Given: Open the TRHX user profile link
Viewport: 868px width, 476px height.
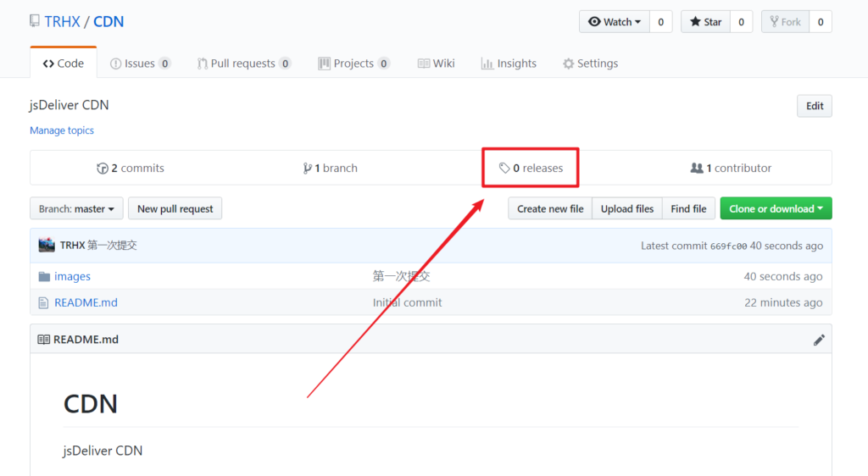Looking at the screenshot, I should [x=62, y=21].
